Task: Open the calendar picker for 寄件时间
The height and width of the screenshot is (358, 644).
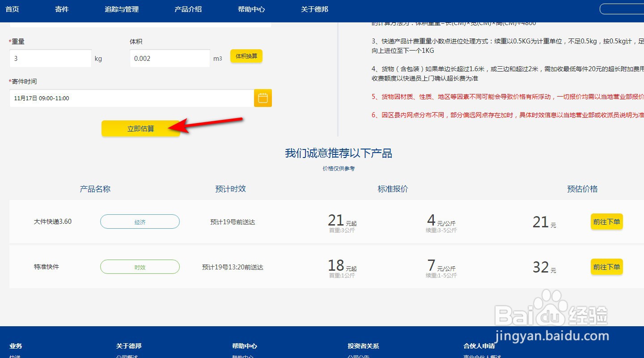Action: click(x=263, y=98)
